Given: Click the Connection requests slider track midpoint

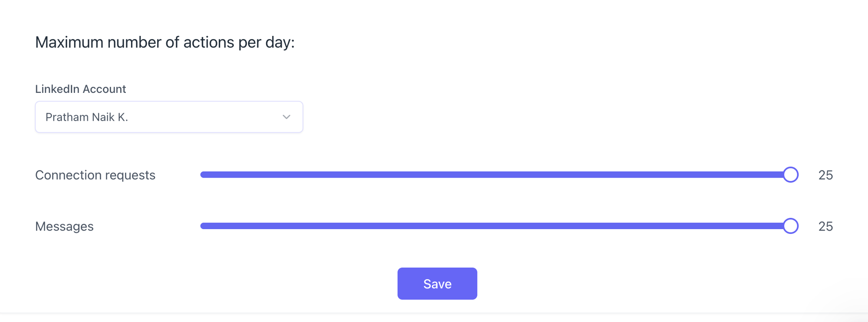Looking at the screenshot, I should (x=496, y=175).
